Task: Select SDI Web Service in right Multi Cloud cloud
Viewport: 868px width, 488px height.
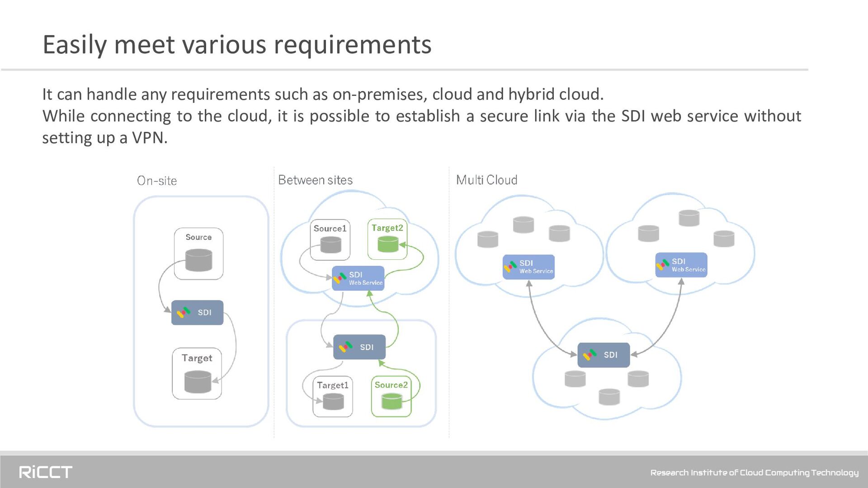Action: [x=681, y=265]
